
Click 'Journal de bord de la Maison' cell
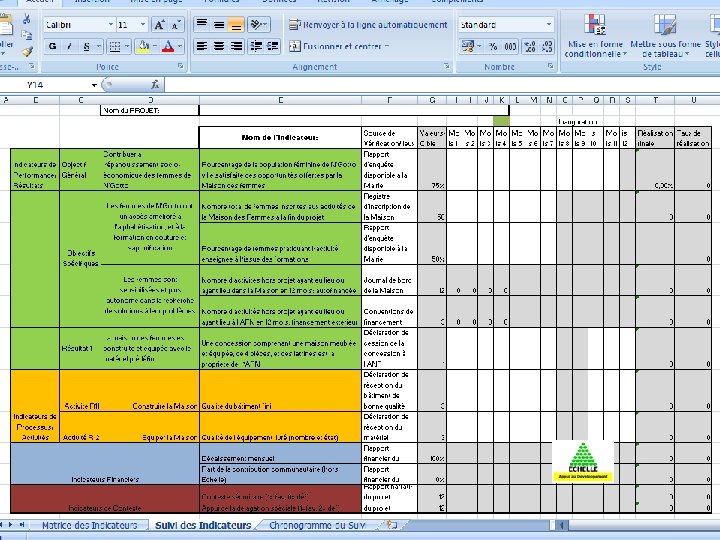(390, 280)
